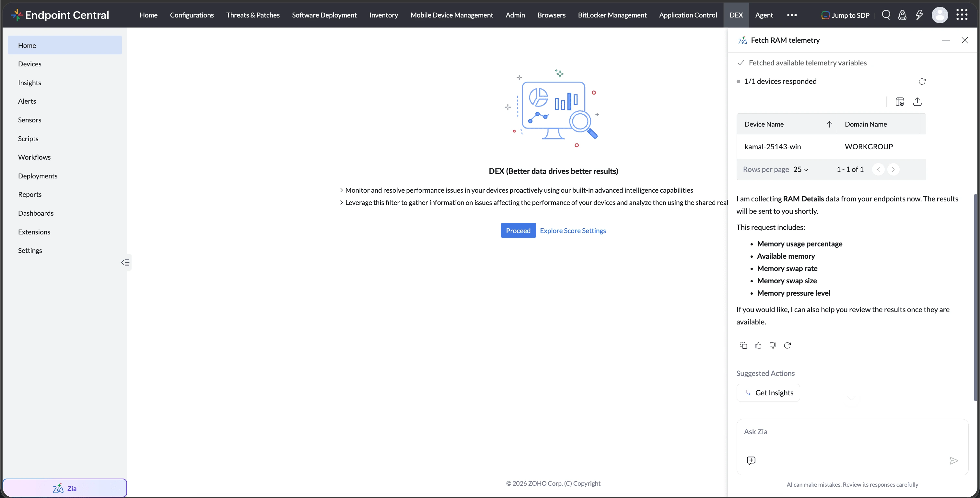Close the Fetch RAM telemetry panel

point(964,40)
